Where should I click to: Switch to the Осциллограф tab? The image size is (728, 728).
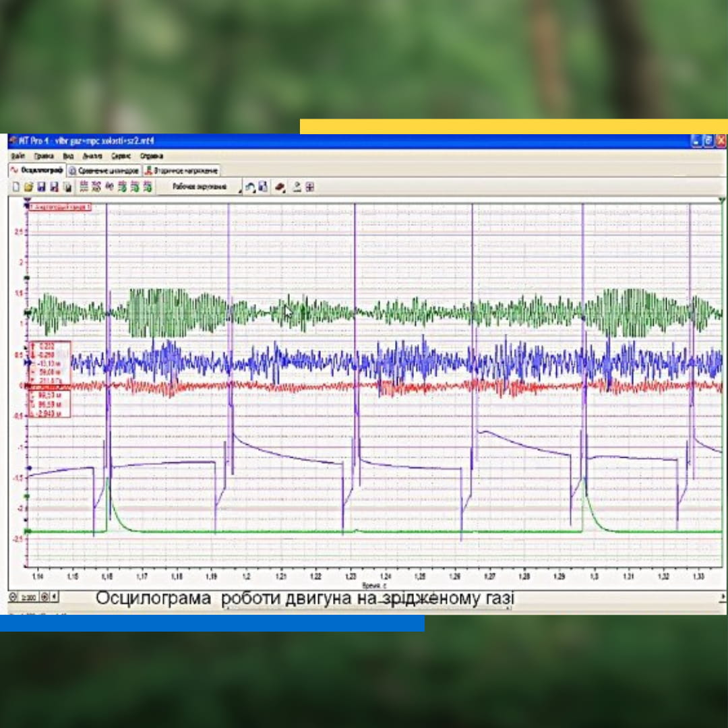click(37, 171)
